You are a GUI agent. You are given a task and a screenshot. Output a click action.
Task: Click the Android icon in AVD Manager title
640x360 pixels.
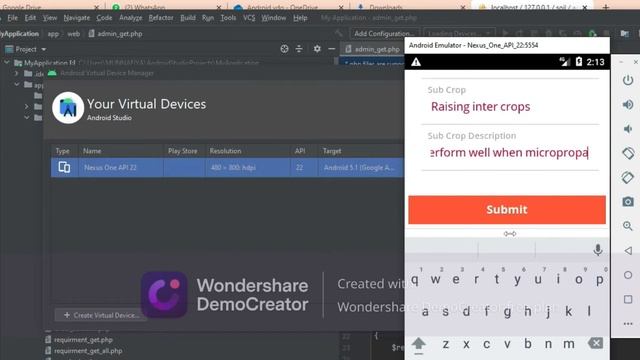(x=52, y=73)
